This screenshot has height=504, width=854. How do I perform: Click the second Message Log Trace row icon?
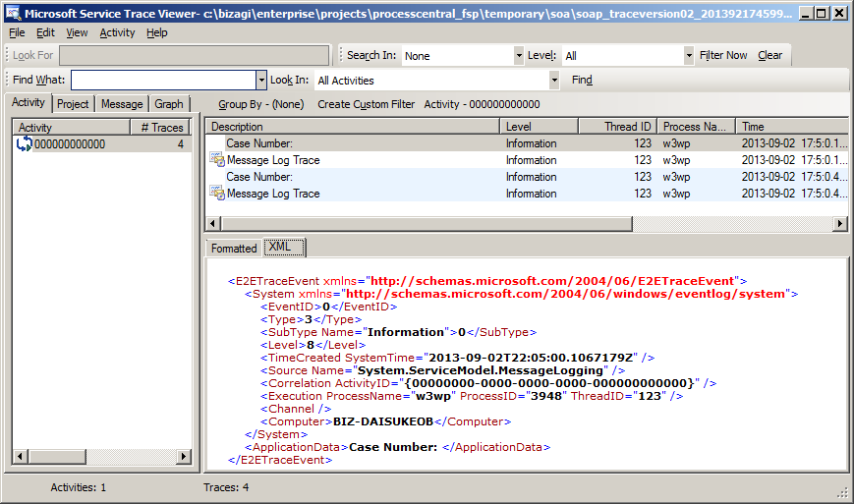(x=217, y=194)
